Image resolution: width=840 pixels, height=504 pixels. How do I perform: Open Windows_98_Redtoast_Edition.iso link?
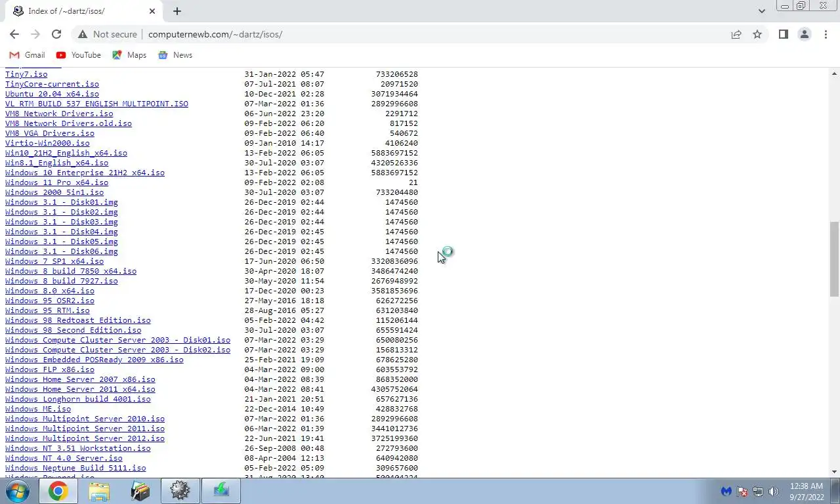78,320
